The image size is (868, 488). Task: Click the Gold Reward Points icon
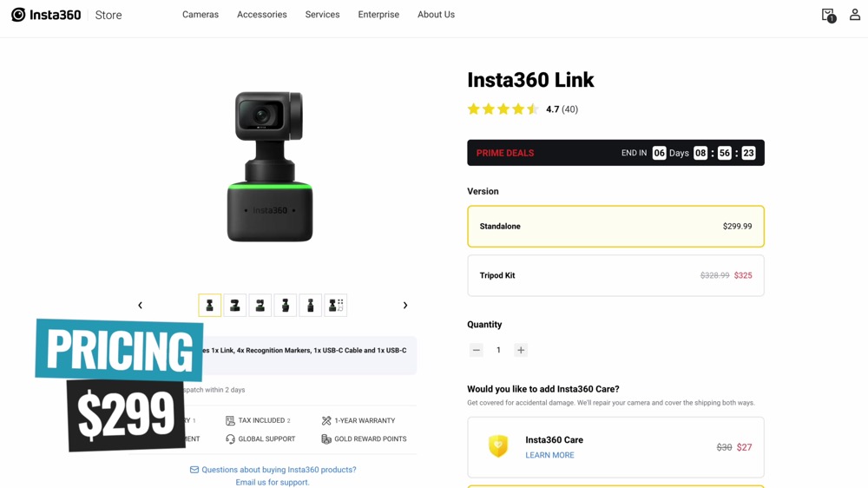tap(326, 439)
